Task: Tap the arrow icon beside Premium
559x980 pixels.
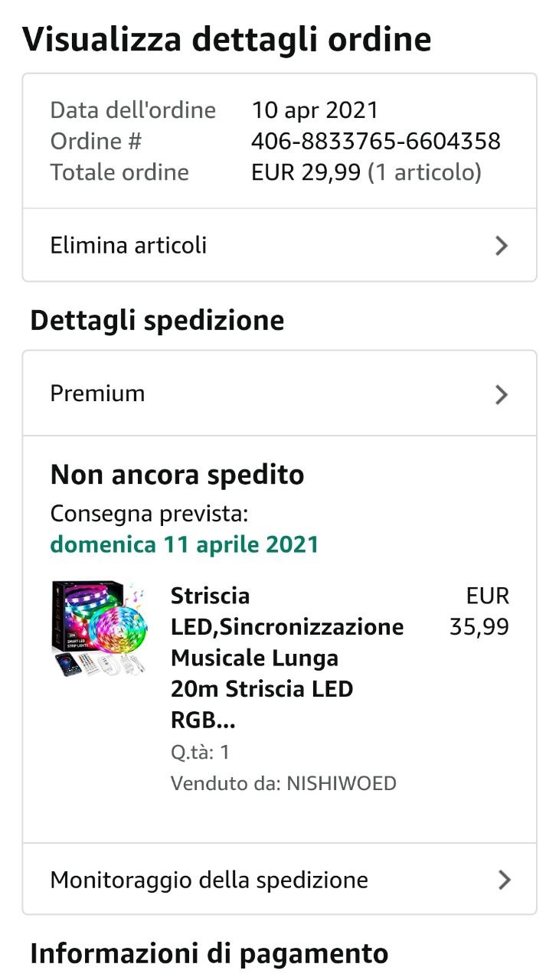Action: tap(502, 394)
